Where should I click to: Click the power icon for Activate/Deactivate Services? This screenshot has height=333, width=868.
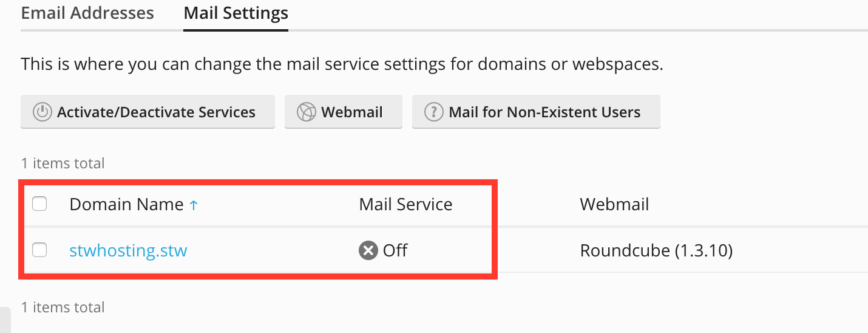[42, 112]
